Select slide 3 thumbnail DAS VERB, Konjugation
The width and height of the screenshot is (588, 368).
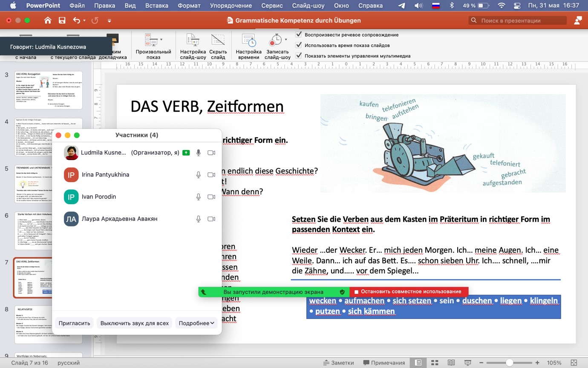tap(49, 90)
